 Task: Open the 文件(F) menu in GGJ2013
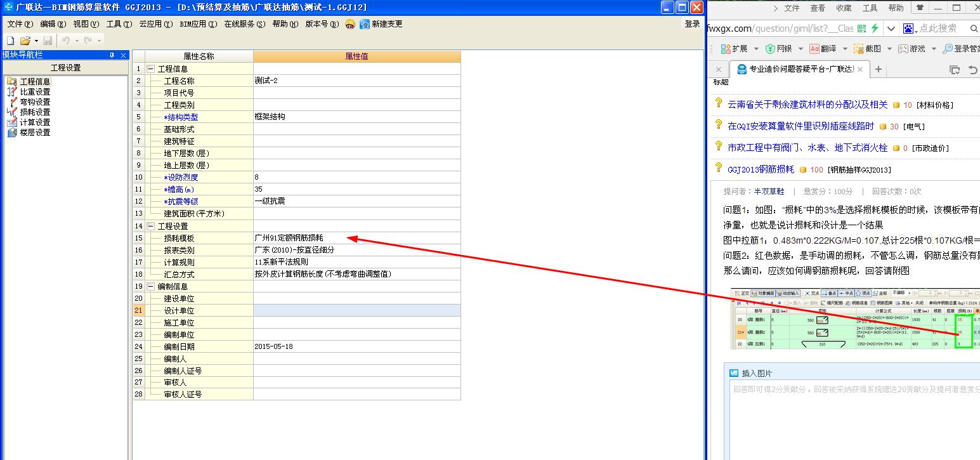click(x=20, y=24)
